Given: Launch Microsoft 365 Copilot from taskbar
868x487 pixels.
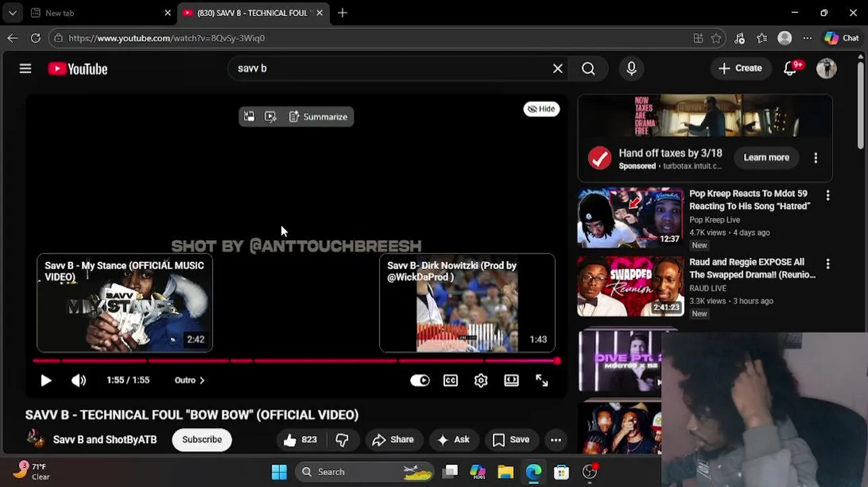Looking at the screenshot, I should pos(478,472).
